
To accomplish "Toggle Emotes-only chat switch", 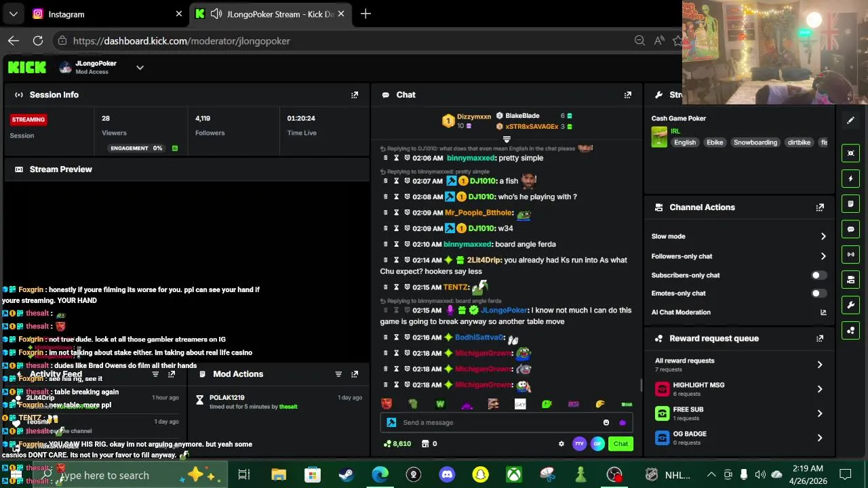I will [819, 293].
